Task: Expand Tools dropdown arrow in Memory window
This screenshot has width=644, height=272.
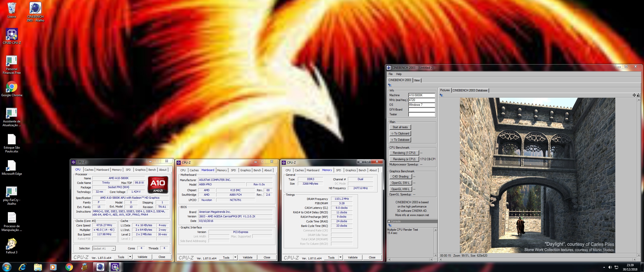Action: pos(340,257)
